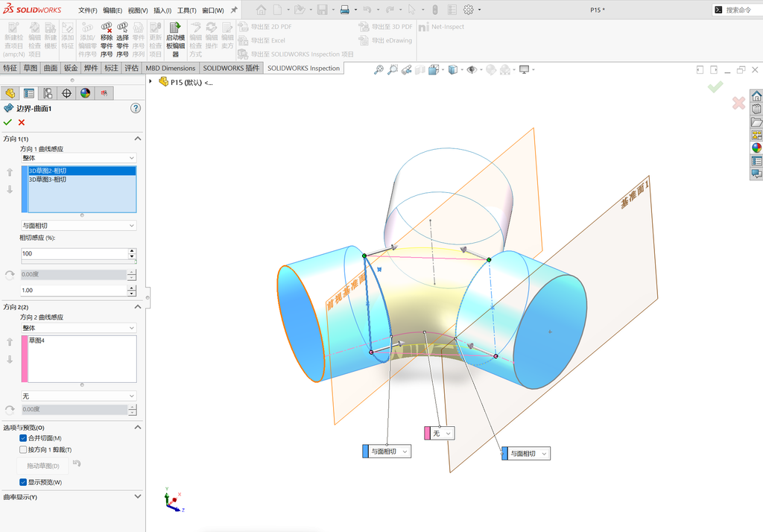Open the 文件(F) menu
The image size is (763, 532).
tap(88, 10)
